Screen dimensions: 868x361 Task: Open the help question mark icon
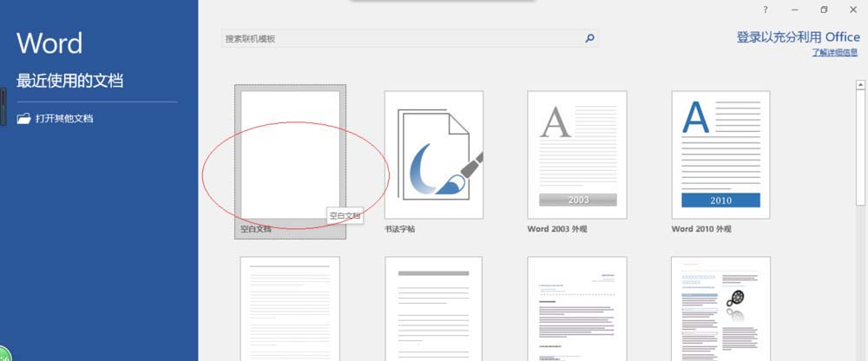766,10
